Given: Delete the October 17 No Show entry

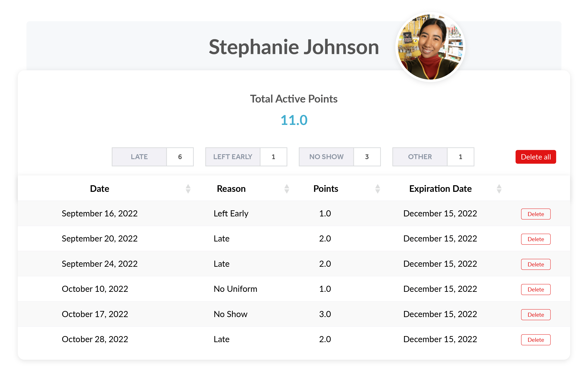Looking at the screenshot, I should click(536, 315).
